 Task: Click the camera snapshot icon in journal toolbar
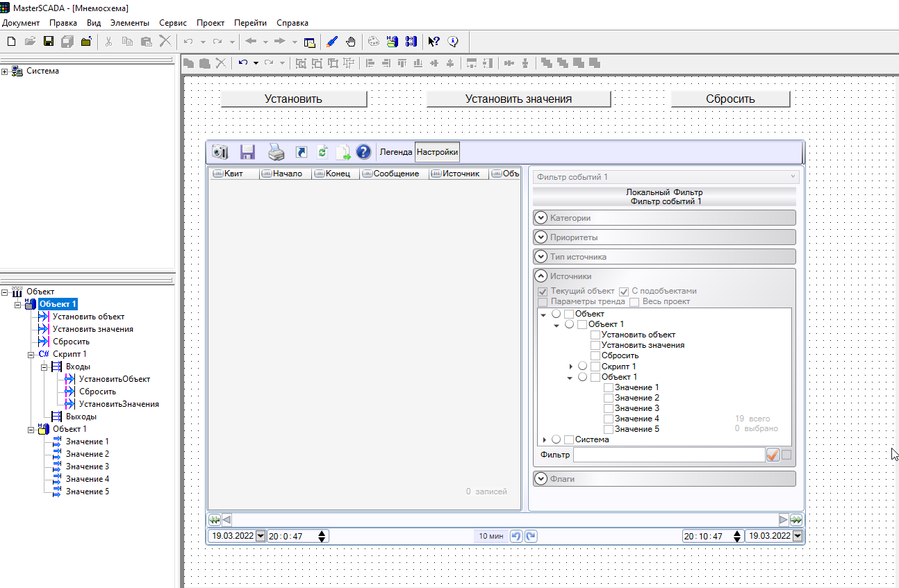pyautogui.click(x=220, y=152)
